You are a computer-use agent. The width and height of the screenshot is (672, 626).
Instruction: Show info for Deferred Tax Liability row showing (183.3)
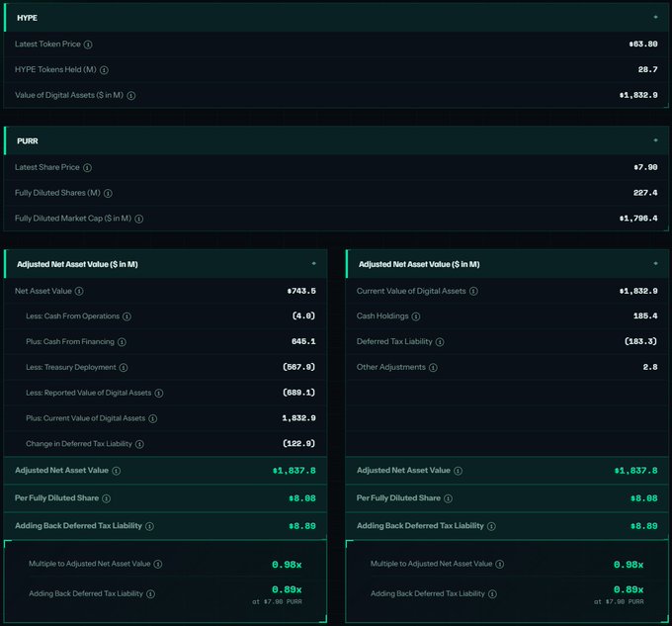click(x=440, y=342)
